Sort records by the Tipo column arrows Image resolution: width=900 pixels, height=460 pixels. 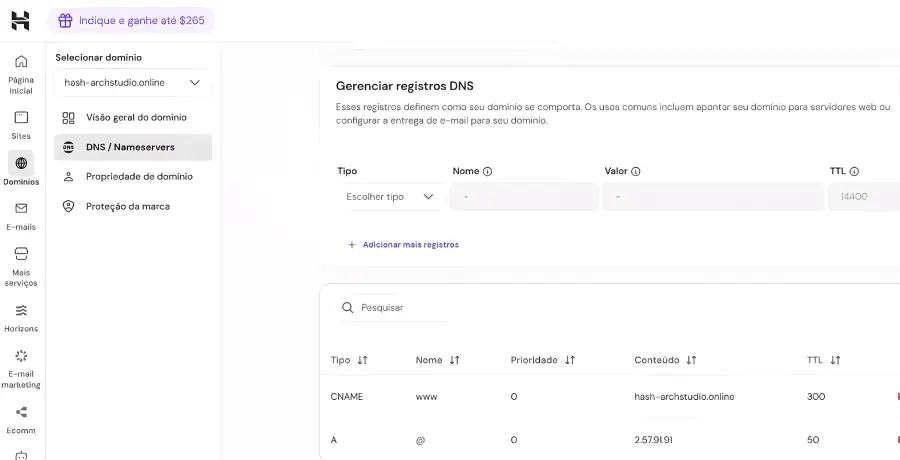(362, 360)
